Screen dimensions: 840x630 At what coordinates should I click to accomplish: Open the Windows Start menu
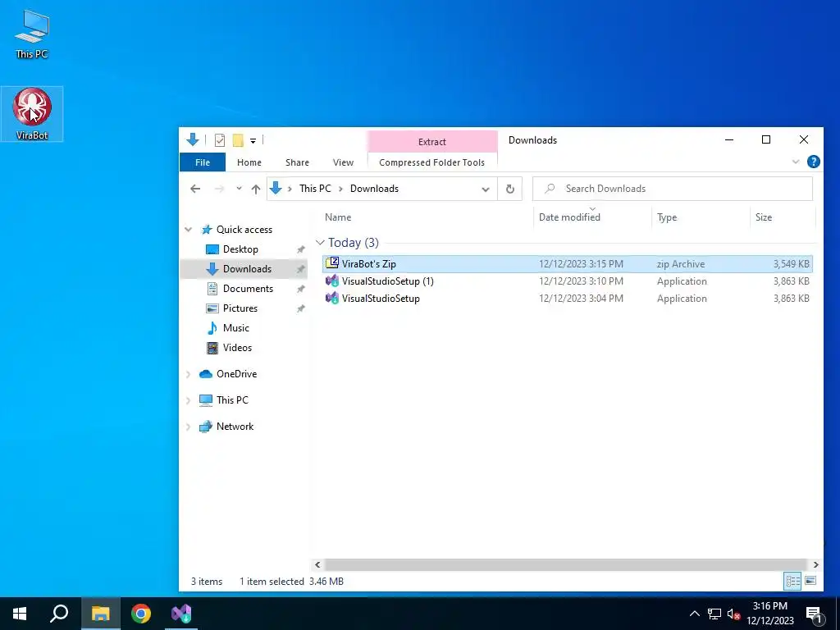point(20,614)
